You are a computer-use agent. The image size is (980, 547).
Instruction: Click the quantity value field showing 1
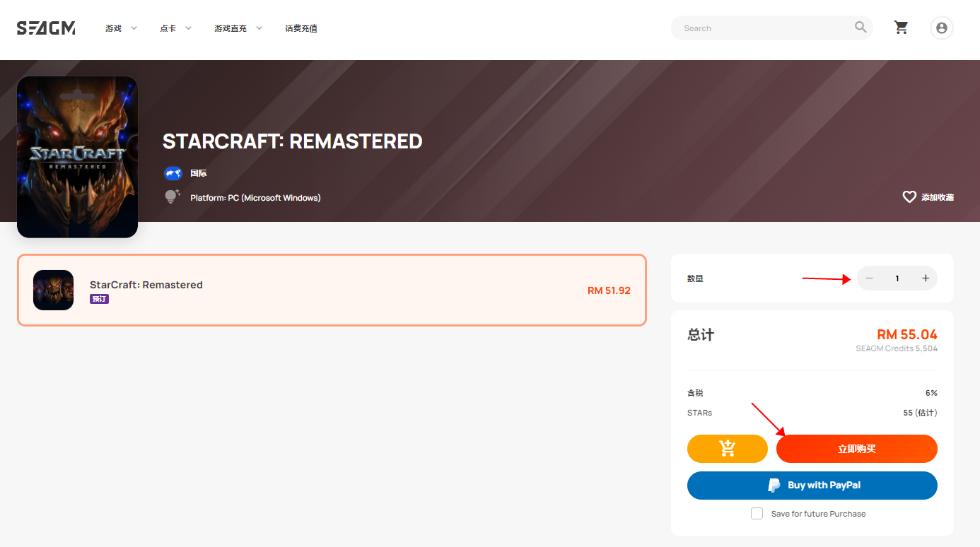(x=897, y=278)
